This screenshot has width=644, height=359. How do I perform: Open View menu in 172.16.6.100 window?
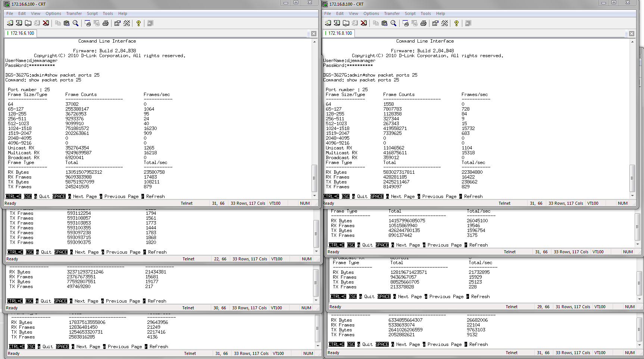[x=36, y=13]
